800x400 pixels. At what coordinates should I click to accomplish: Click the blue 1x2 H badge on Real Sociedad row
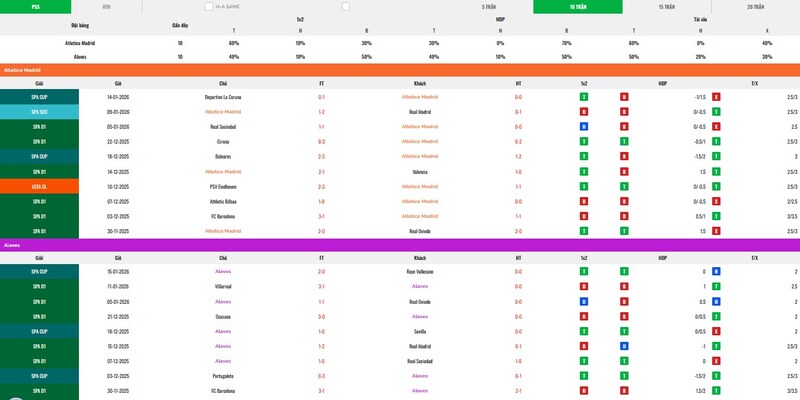[x=584, y=127]
